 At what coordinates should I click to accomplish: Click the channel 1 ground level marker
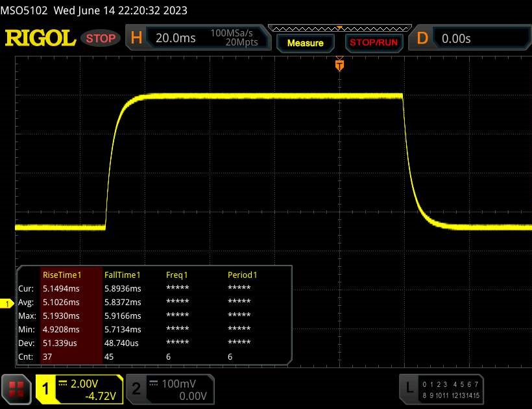(8, 304)
